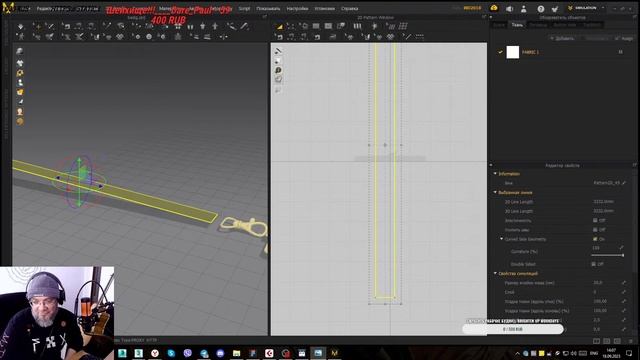Click the volume icon in system tray
The image size is (640, 360).
tap(574, 353)
